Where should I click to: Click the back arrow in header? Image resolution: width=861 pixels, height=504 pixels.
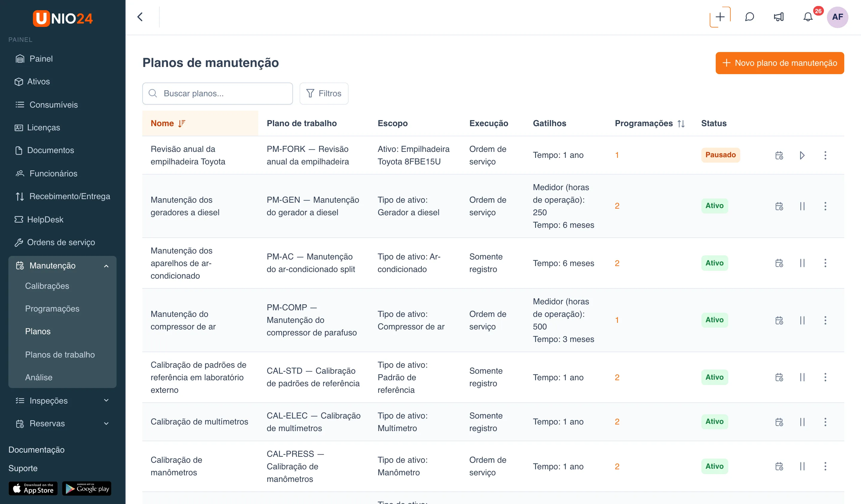[x=140, y=17]
